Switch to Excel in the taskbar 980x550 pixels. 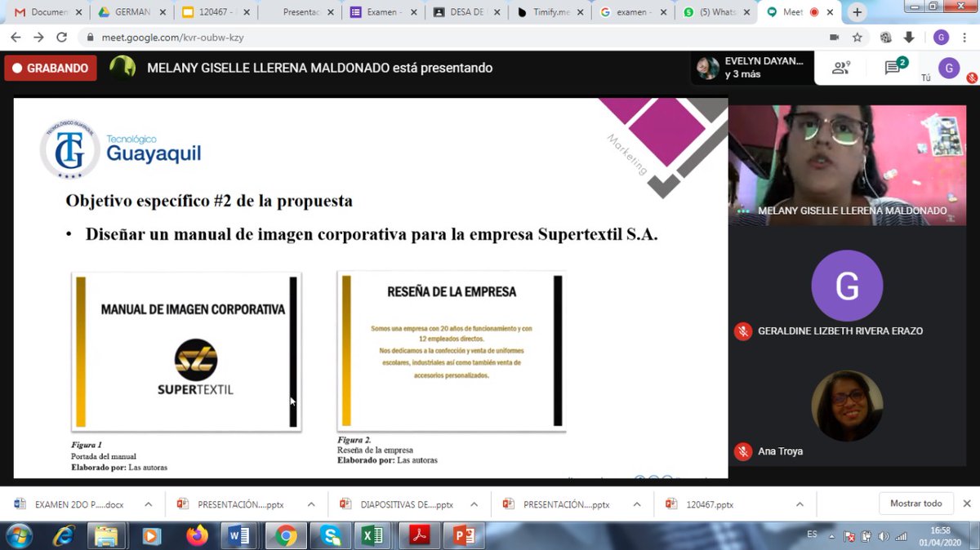tap(373, 536)
